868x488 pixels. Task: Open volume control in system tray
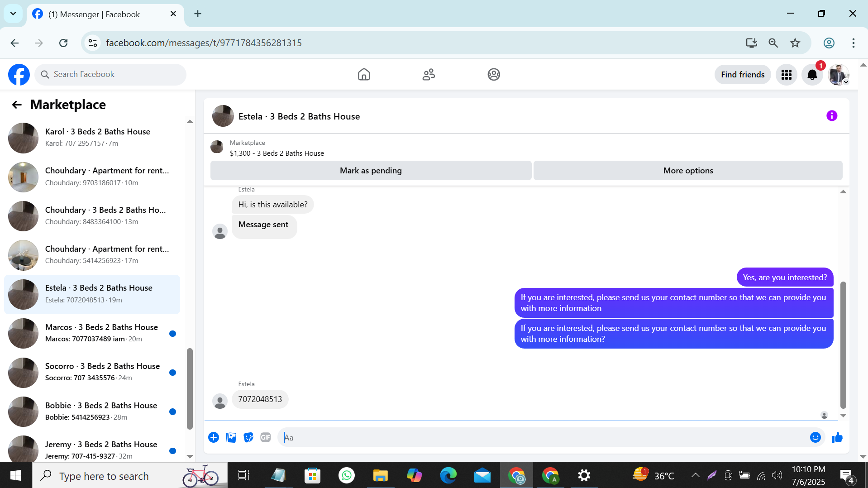tap(777, 475)
